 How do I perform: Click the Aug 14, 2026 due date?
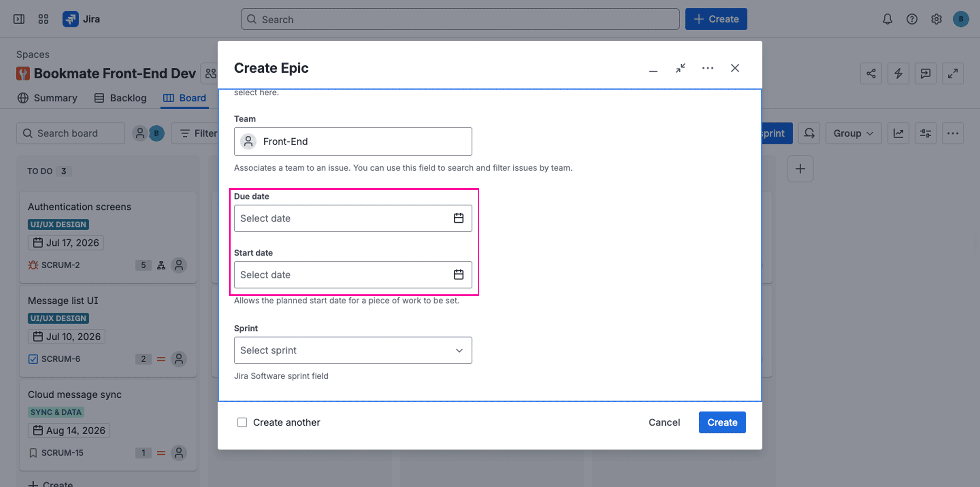click(x=69, y=430)
